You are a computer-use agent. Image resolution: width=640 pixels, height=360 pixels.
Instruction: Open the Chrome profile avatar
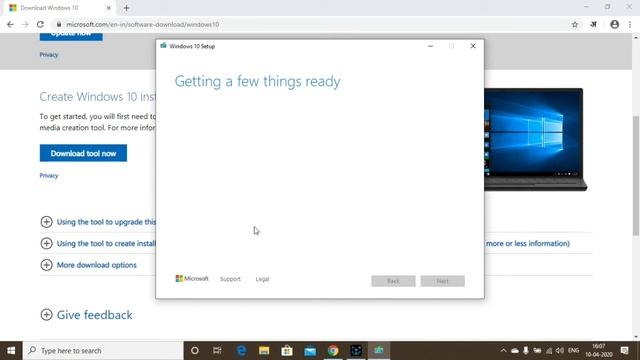click(x=614, y=24)
